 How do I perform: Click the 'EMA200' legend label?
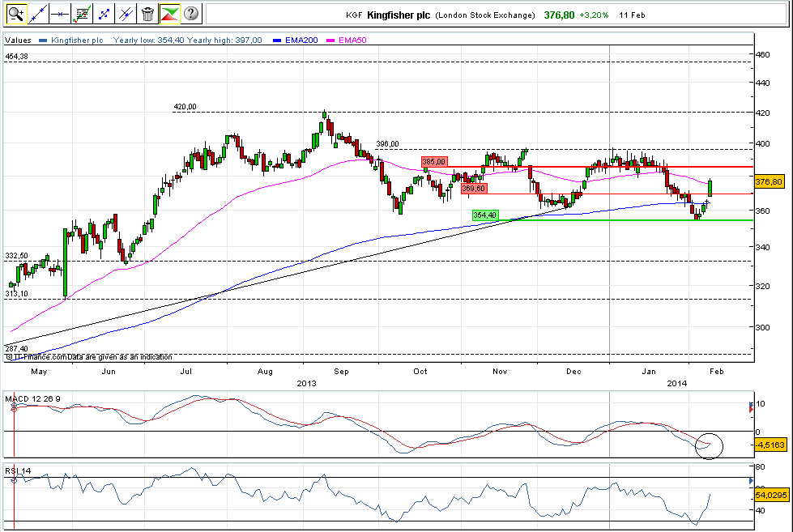301,40
